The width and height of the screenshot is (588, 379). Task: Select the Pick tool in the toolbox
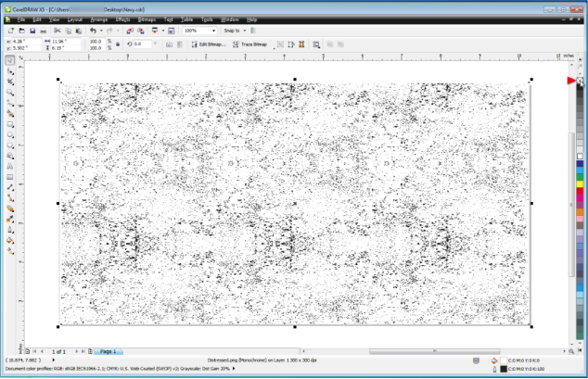(10, 60)
